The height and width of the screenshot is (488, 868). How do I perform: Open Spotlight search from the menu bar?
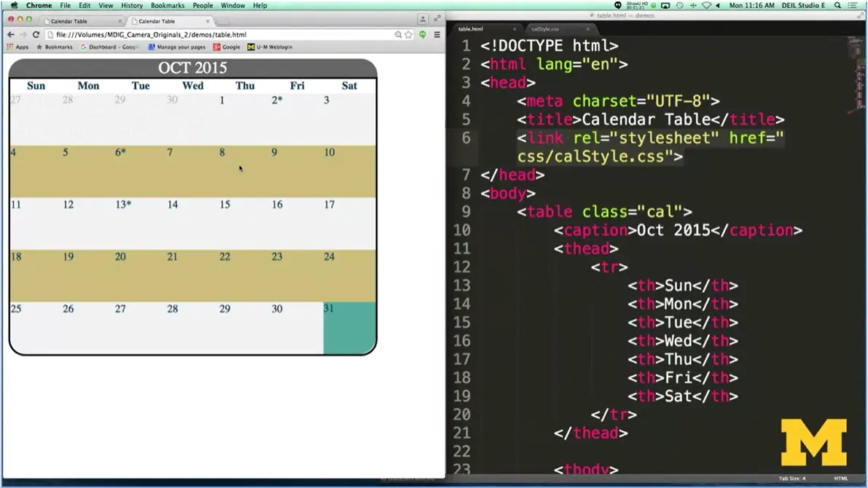point(836,5)
